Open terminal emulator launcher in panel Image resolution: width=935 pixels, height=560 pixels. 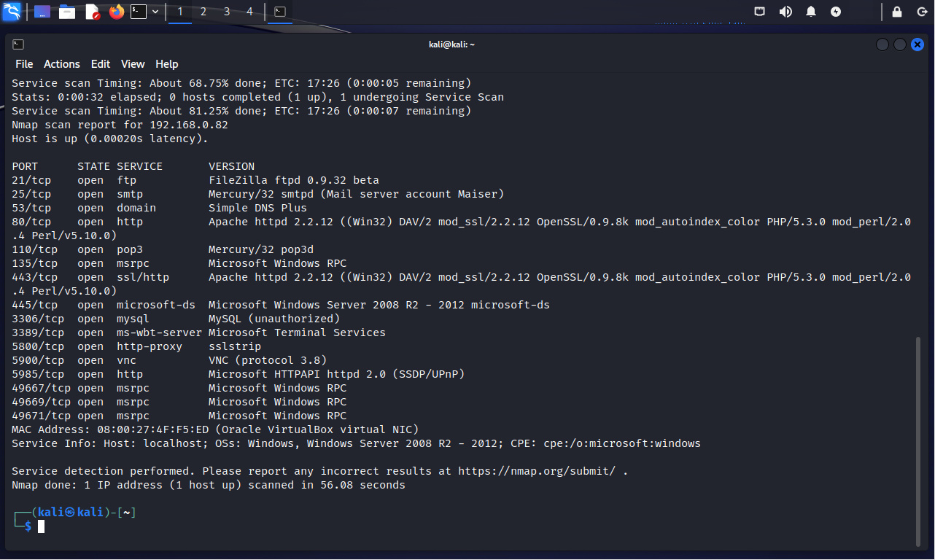click(x=139, y=12)
